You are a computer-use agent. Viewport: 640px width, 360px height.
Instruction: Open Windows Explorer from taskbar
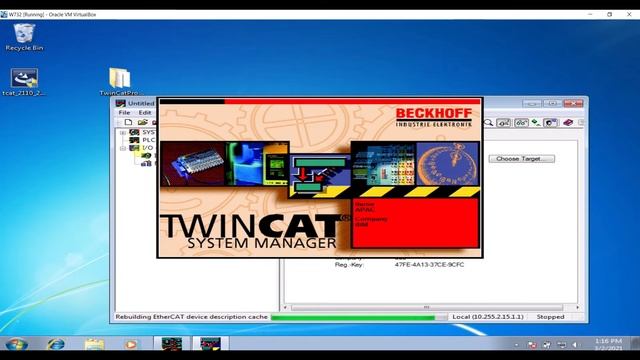(x=94, y=344)
